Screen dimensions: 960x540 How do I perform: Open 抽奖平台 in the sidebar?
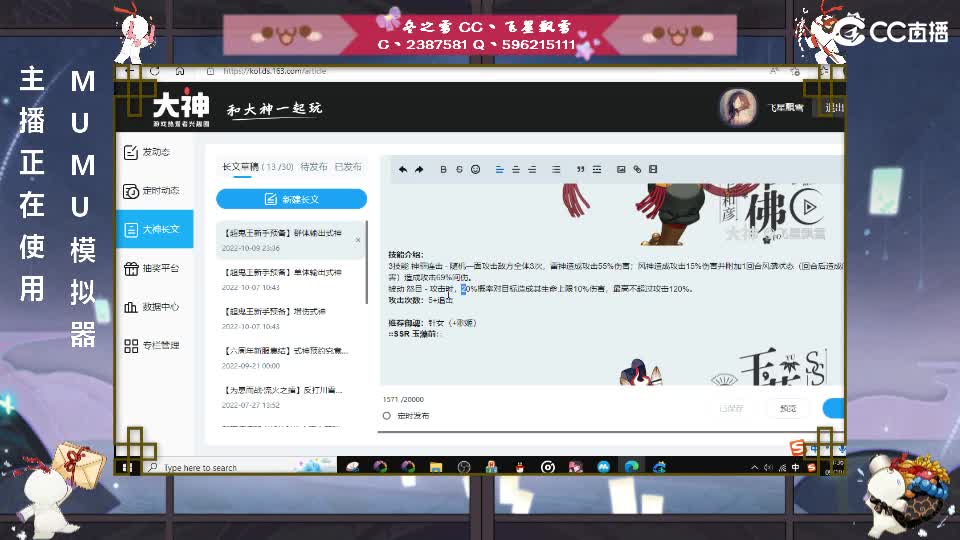(x=154, y=268)
